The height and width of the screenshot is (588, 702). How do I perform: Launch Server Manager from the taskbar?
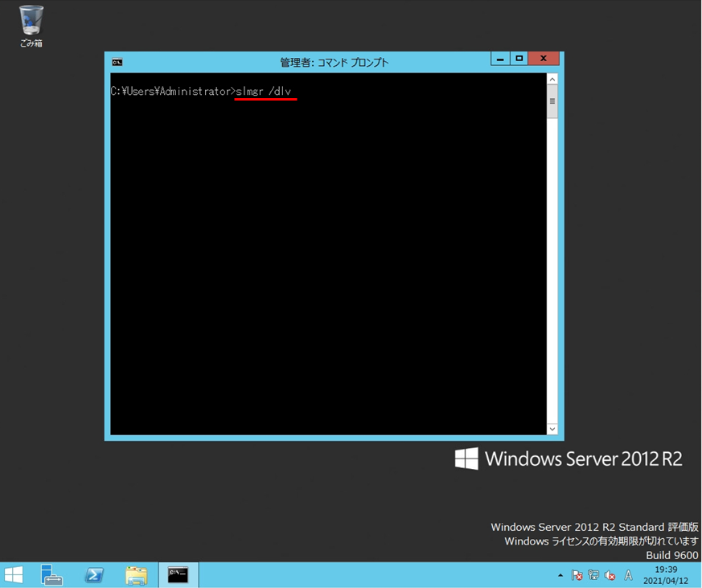[51, 574]
